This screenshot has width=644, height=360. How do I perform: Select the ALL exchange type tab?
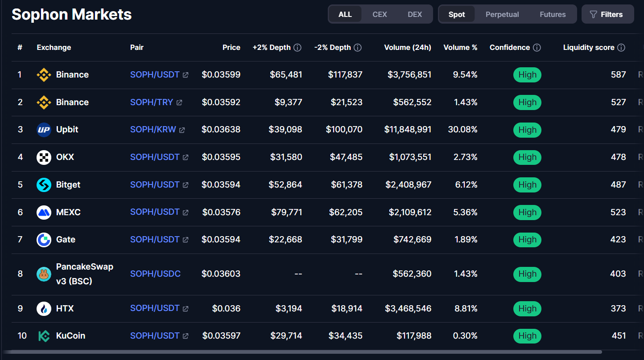[x=345, y=14]
